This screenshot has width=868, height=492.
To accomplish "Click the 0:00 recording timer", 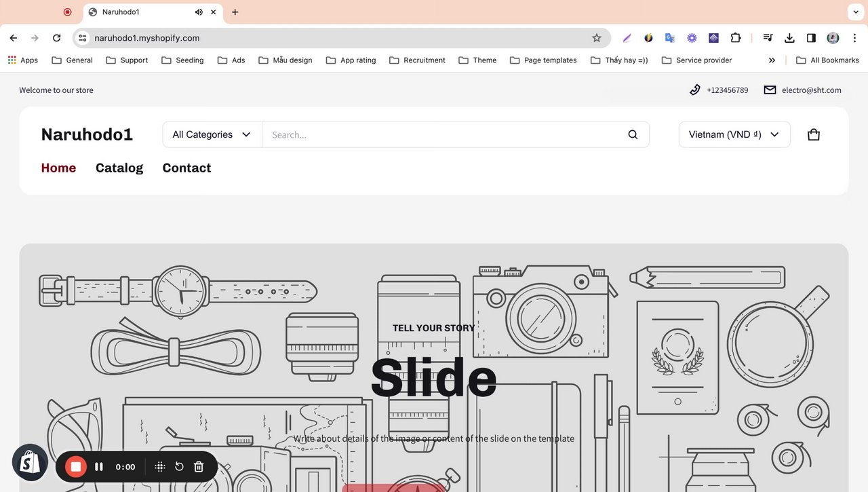I will click(125, 466).
